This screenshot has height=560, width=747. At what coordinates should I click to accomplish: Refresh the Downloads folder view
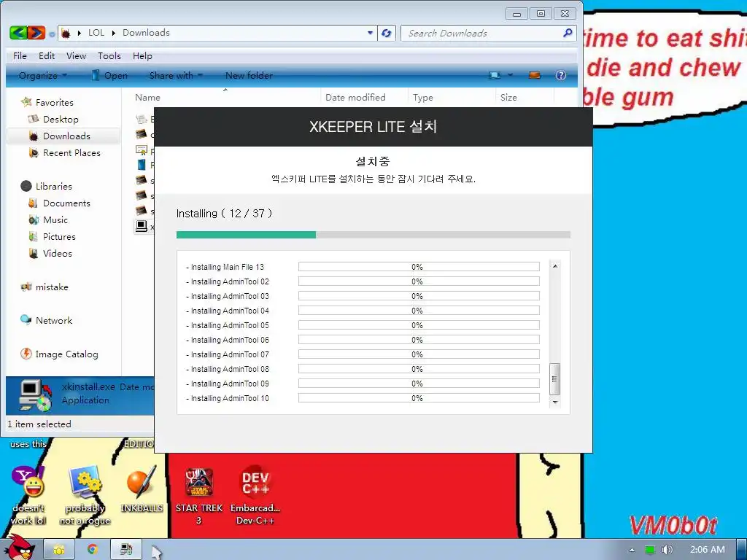(x=387, y=33)
